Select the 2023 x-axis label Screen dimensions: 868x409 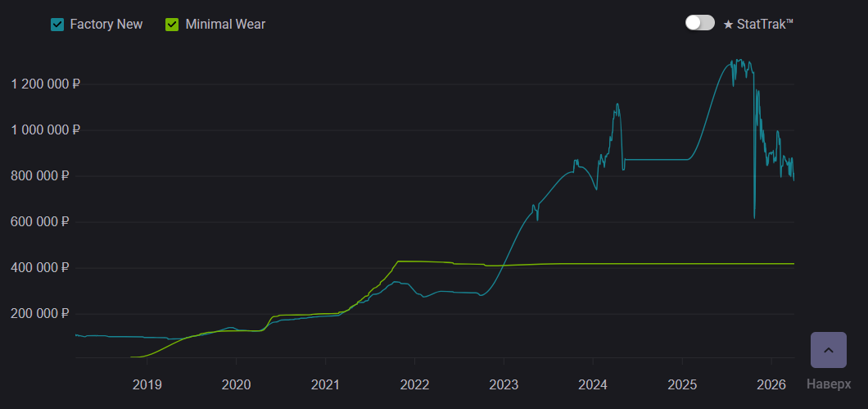[504, 384]
